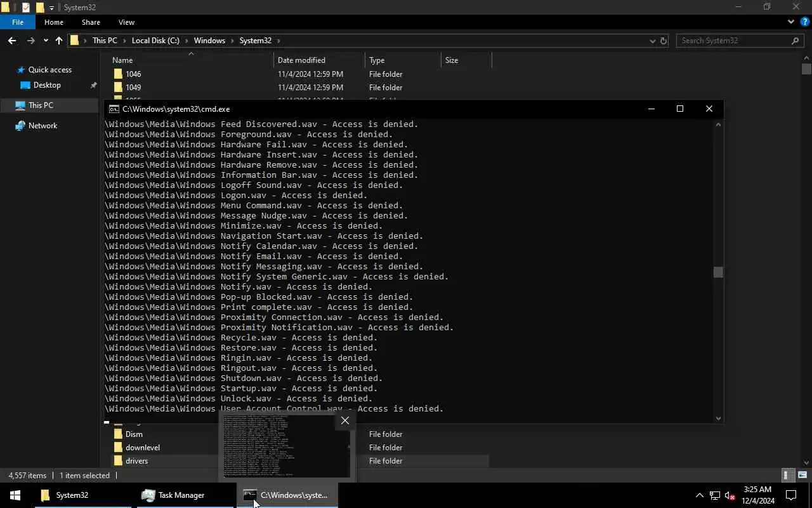Image resolution: width=812 pixels, height=508 pixels.
Task: Click System32 breadcrumb segment
Action: pos(255,41)
